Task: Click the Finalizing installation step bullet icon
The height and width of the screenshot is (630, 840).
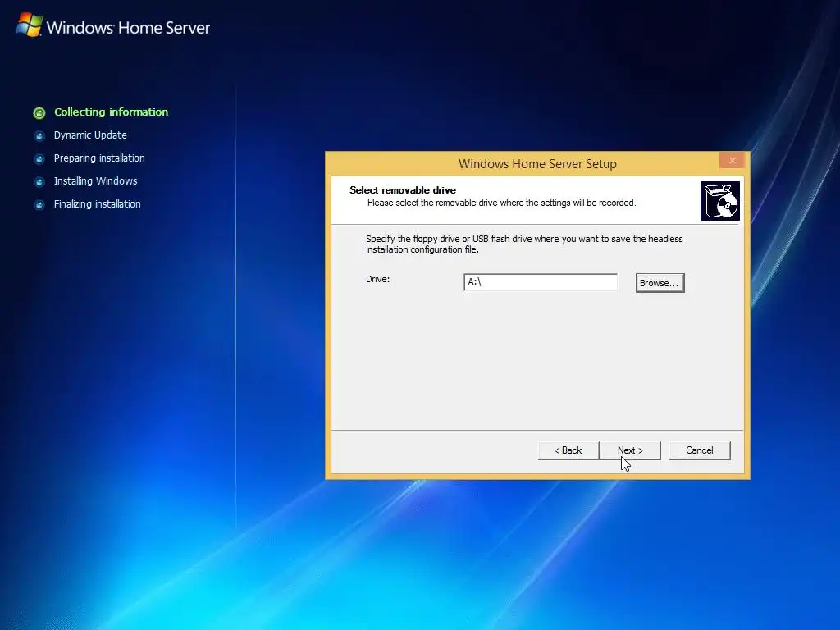Action: (39, 205)
